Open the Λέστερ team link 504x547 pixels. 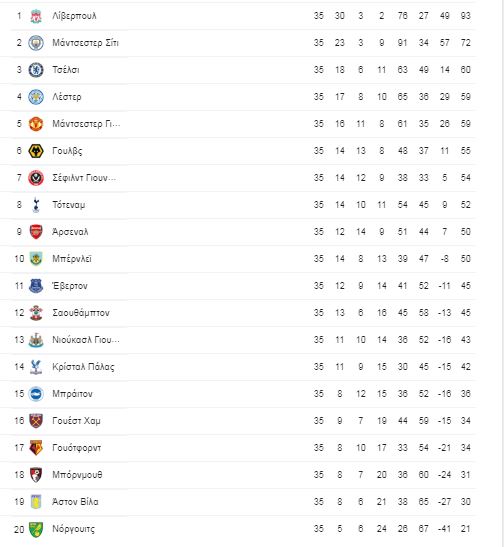(67, 97)
